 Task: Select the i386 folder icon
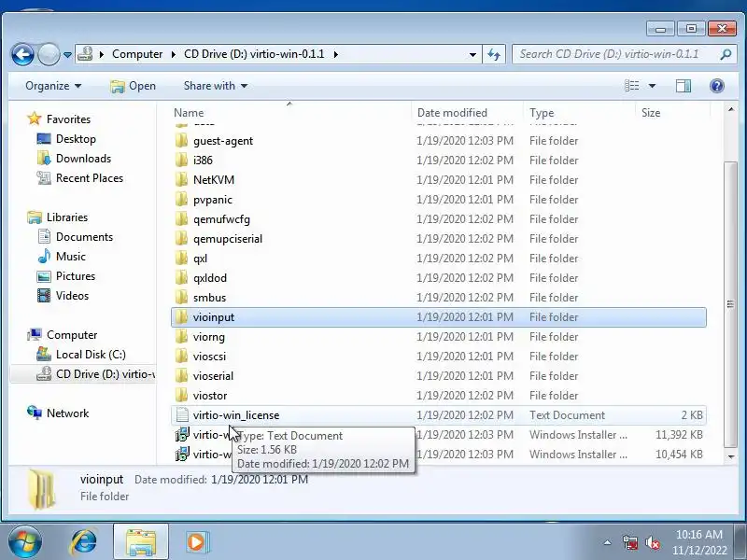(181, 160)
